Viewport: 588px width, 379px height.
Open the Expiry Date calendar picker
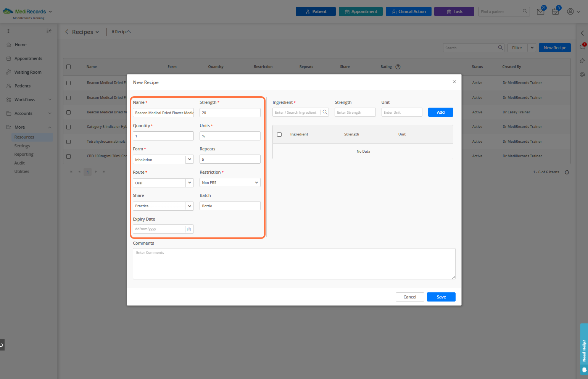pos(189,229)
